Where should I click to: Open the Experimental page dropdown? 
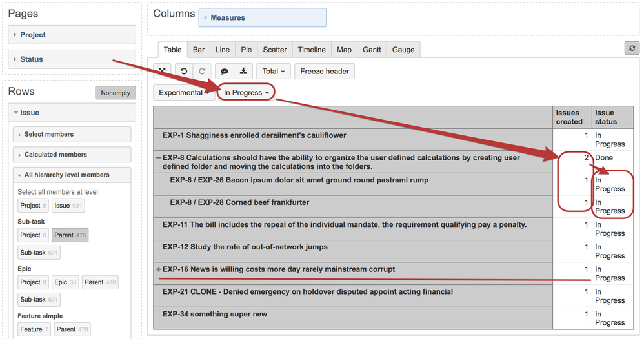(184, 93)
